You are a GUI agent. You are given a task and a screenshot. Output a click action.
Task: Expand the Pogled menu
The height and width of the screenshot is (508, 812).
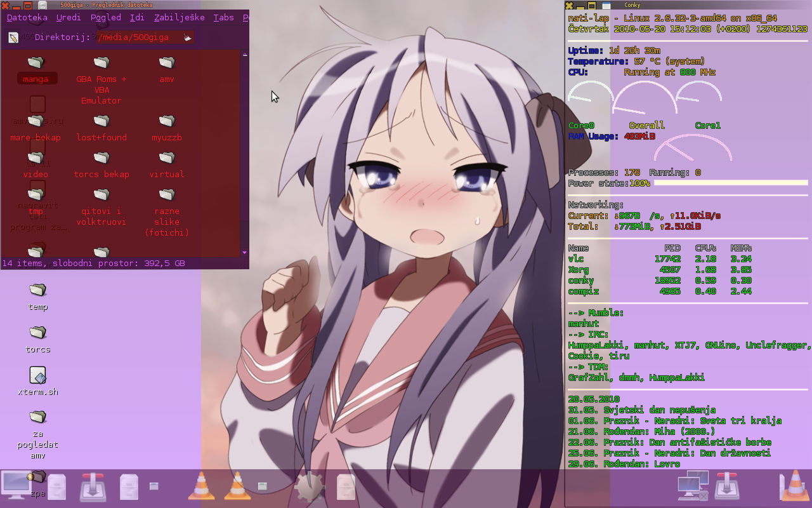(x=105, y=18)
